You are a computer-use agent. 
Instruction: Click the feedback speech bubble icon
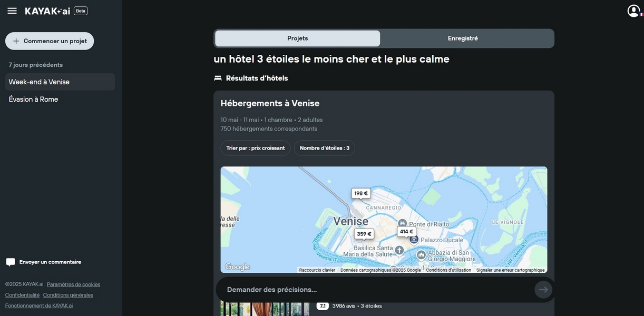click(x=11, y=262)
